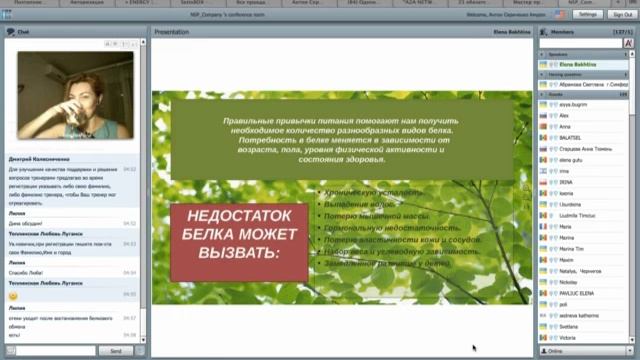640x360 pixels.
Task: Switch to the Автоматизация browser tab
Action: click(87, 3)
